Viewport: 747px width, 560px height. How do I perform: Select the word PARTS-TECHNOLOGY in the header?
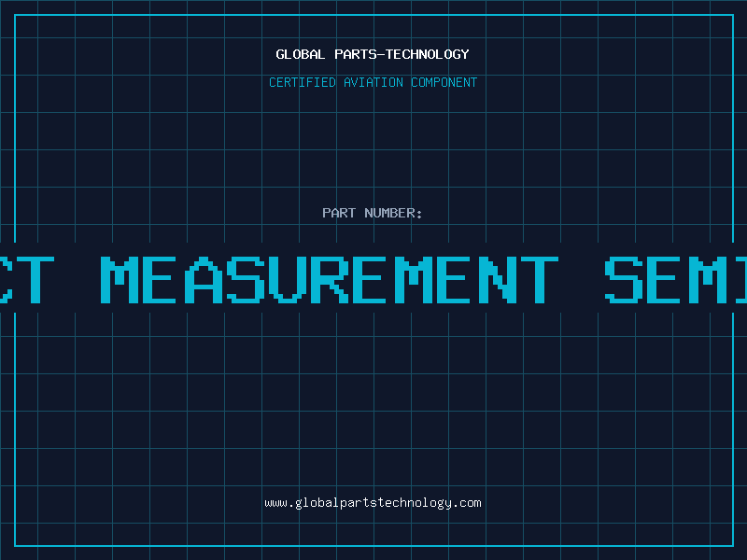[402, 54]
